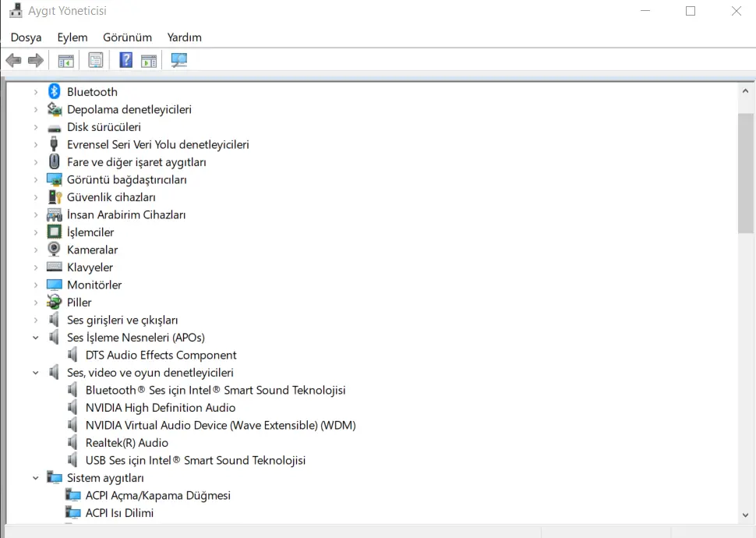Click the Görüntü bağdaştırıcıları display icon
This screenshot has width=756, height=538.
(55, 179)
